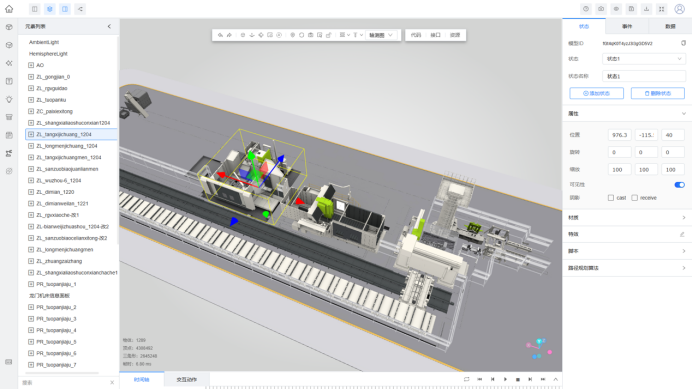Click the camera snapshot icon in viewport toolbar
This screenshot has width=693, height=390.
click(311, 35)
